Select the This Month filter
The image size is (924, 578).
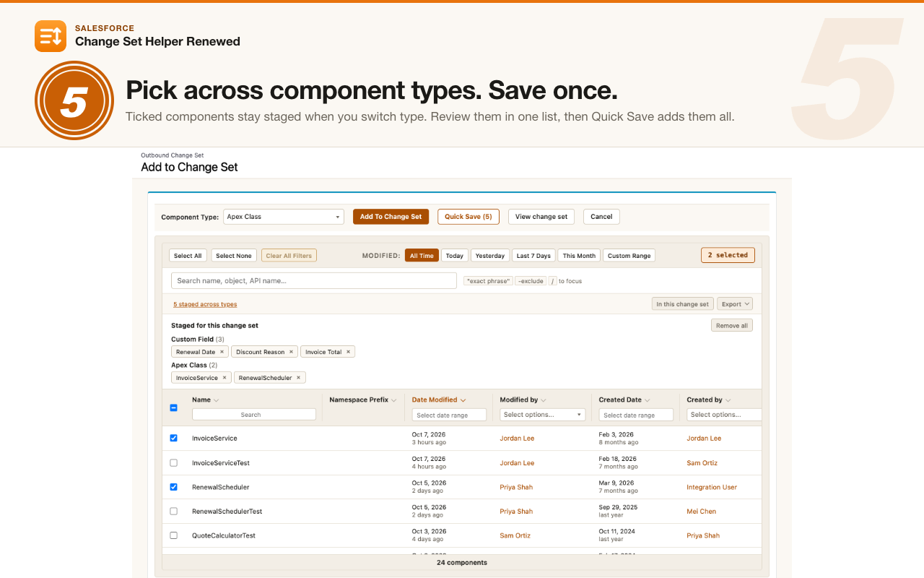(x=579, y=256)
